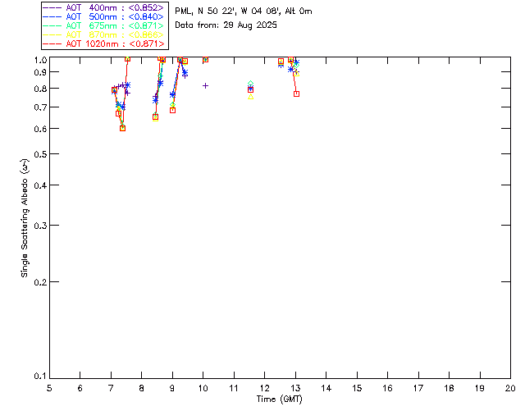This screenshot has width=525, height=420.
Task: Click the x-axis tick label 6
Action: point(80,388)
